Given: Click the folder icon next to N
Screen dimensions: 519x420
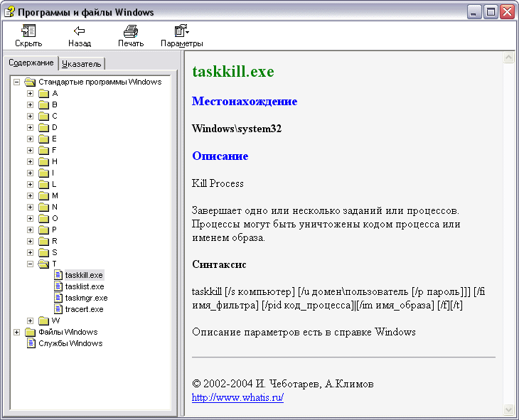Looking at the screenshot, I should pos(43,207).
